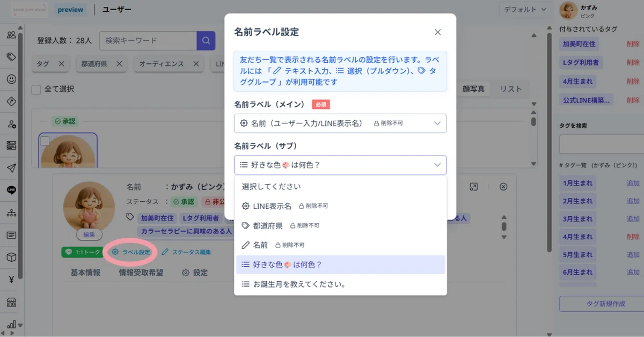Add the 5月生まれ tag

[x=633, y=254]
